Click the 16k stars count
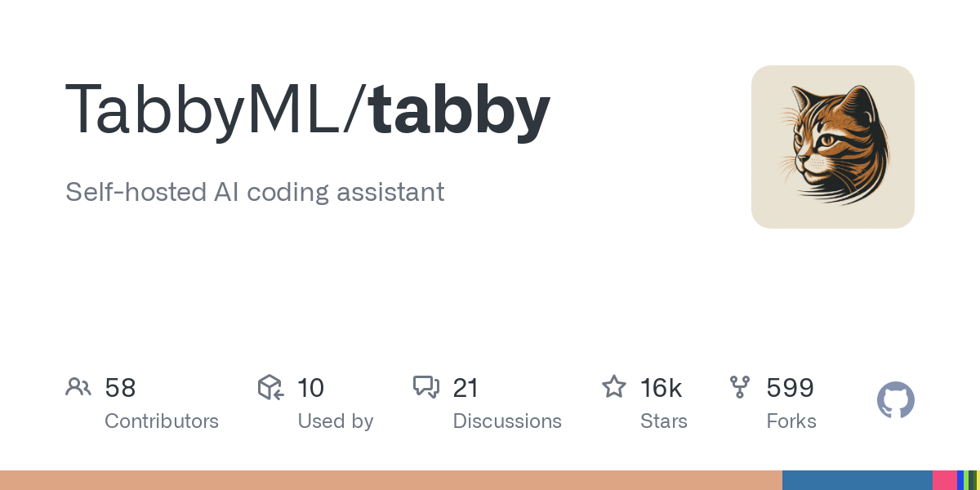The height and width of the screenshot is (490, 980). click(661, 388)
